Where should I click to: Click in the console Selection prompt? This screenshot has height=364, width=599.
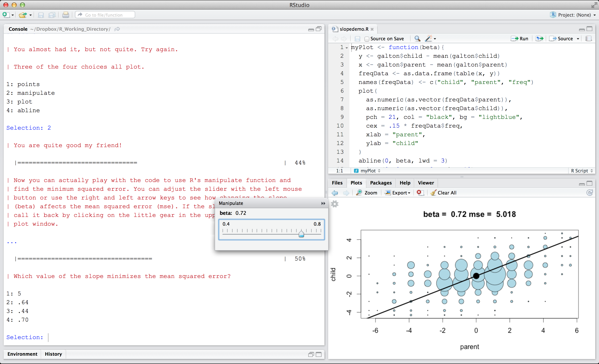48,337
